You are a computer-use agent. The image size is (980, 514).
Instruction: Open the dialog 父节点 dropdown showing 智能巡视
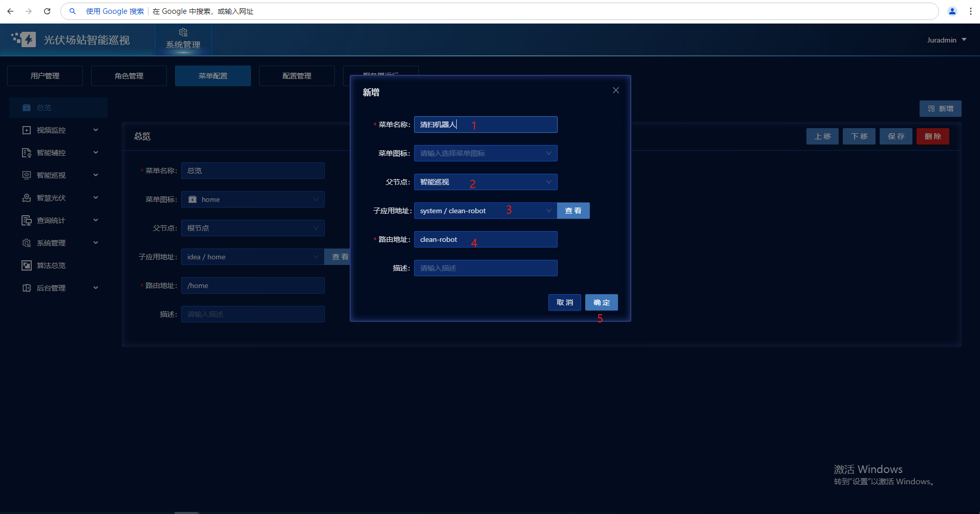coord(485,182)
